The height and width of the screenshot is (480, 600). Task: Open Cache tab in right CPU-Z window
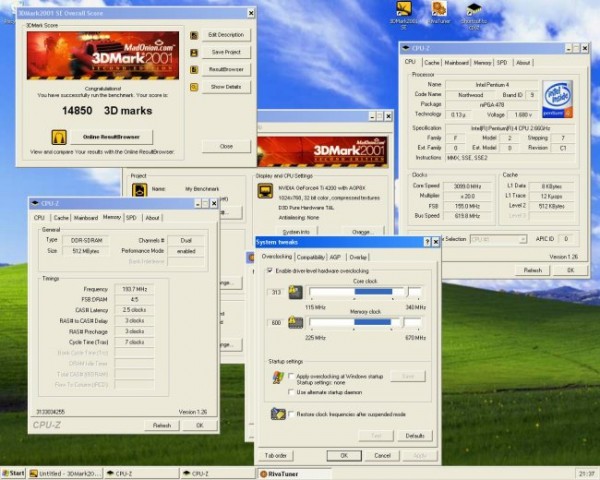pyautogui.click(x=432, y=62)
